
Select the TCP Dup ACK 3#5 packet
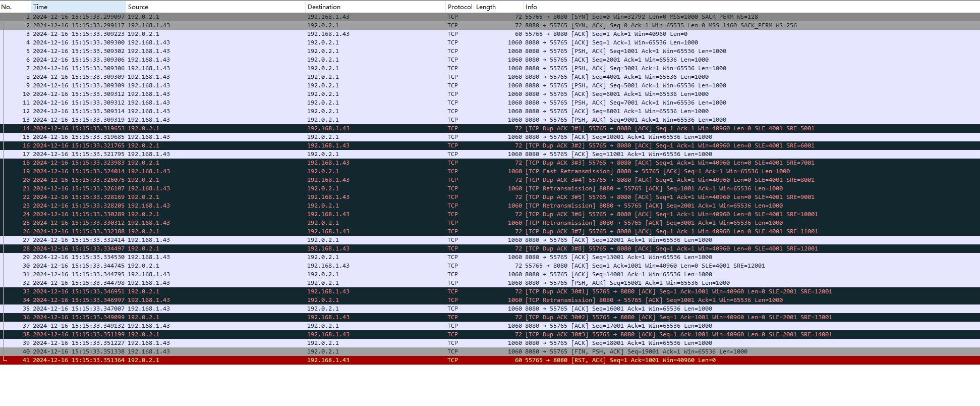coord(490,197)
